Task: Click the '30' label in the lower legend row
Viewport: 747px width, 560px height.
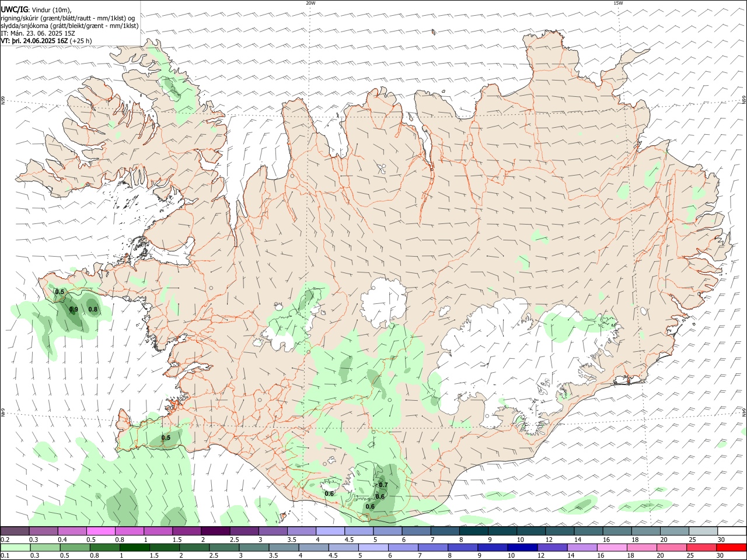Action: coord(720,555)
